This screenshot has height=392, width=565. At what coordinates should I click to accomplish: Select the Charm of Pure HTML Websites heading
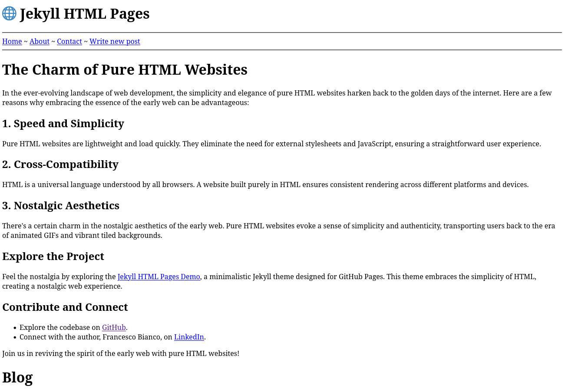point(125,70)
